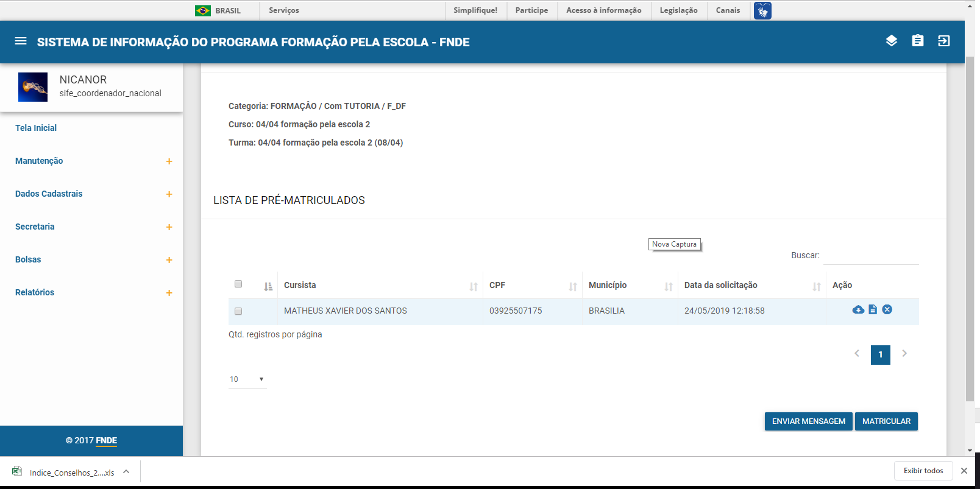Screen dimensions: 980x489
Task: Click sort icon beside select-all checkbox
Action: [268, 287]
